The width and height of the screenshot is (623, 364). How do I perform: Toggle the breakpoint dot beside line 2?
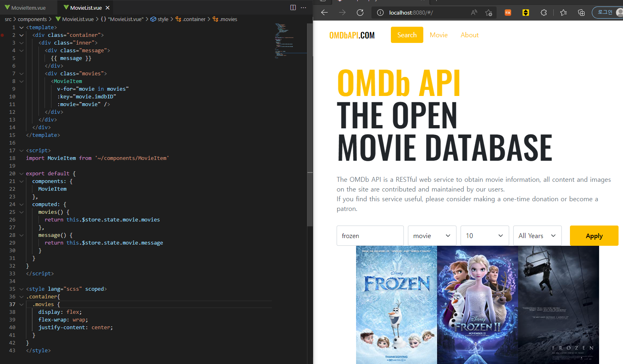2,35
